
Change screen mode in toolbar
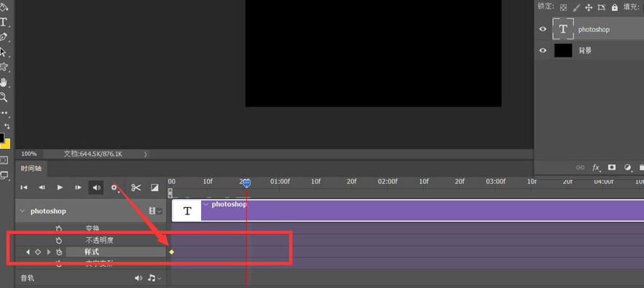pyautogui.click(x=4, y=176)
